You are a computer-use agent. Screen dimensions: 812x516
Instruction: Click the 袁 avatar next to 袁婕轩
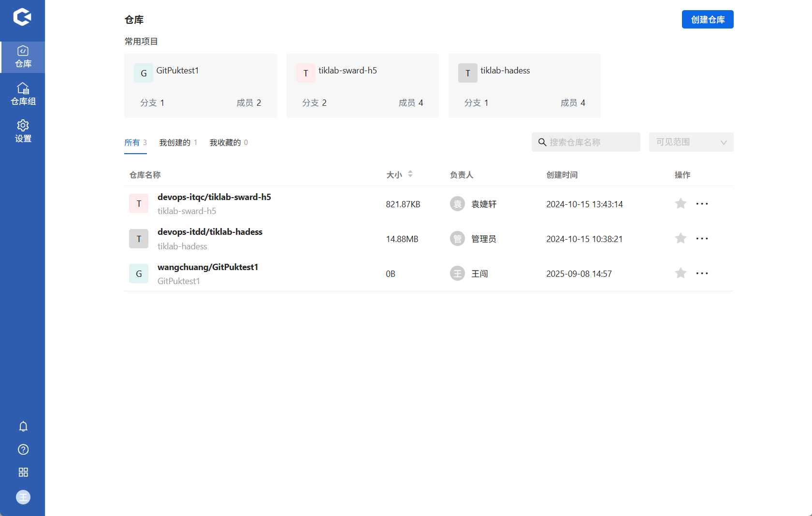click(x=457, y=204)
